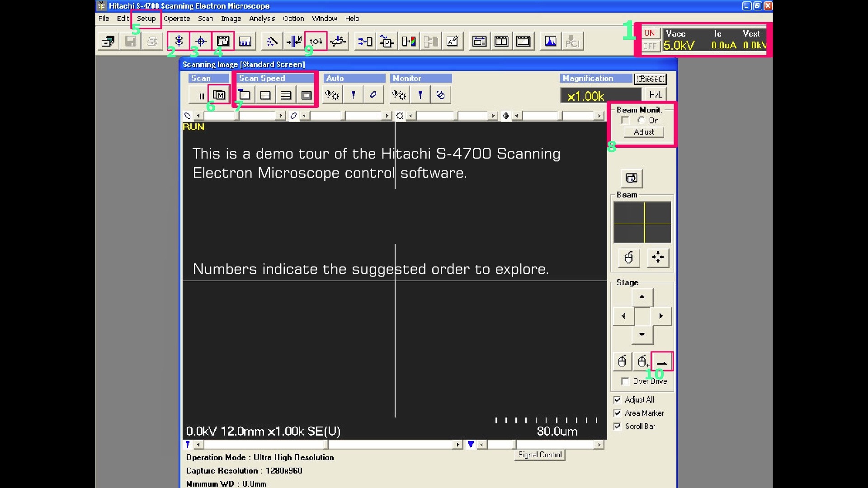This screenshot has height=488, width=868.
Task: Toggle the H/L magnification button
Action: click(x=656, y=95)
